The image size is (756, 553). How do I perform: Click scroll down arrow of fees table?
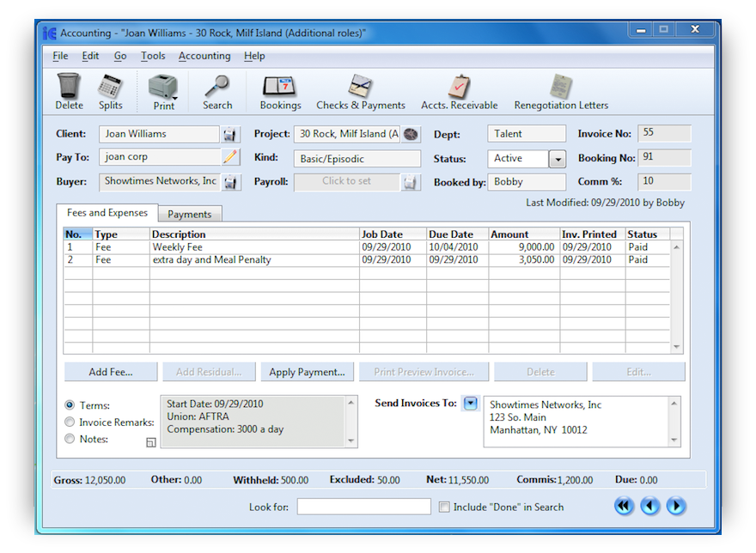[676, 347]
